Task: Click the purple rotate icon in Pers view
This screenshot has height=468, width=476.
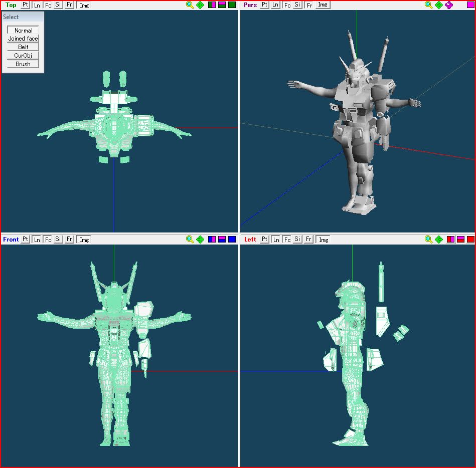Action: pyautogui.click(x=449, y=5)
